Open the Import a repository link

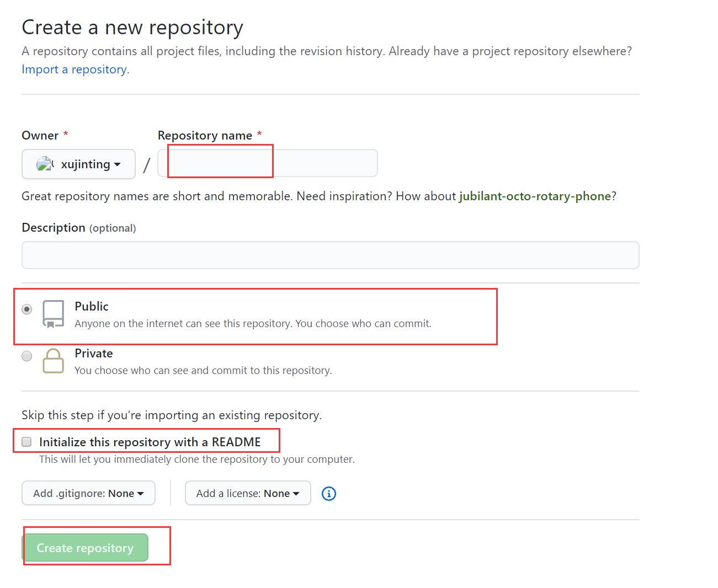[x=75, y=70]
